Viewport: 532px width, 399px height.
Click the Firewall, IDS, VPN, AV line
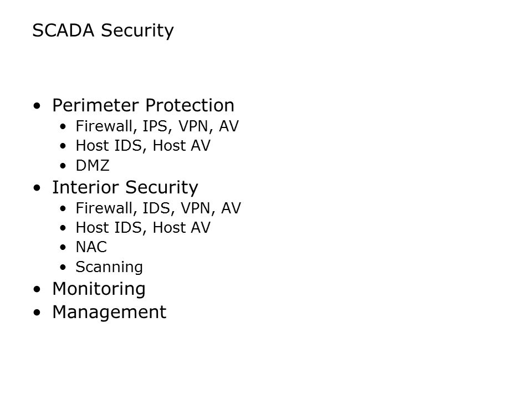click(158, 208)
